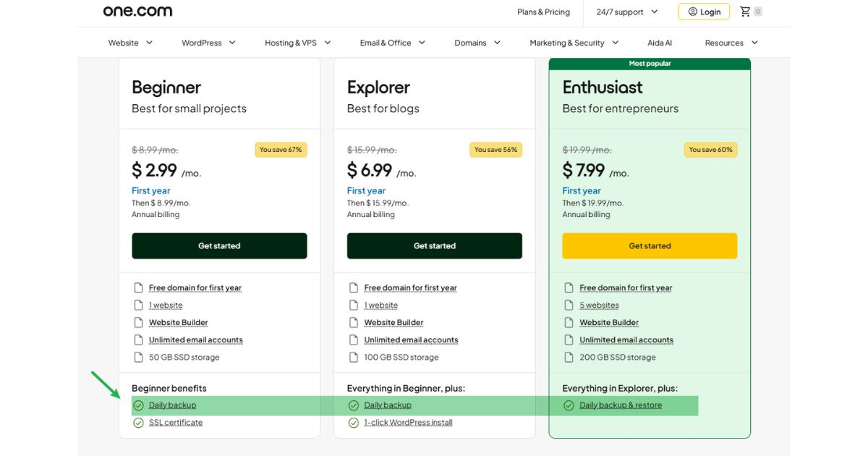Open the Marketing & Security dropdown
This screenshot has width=868, height=456.
574,43
